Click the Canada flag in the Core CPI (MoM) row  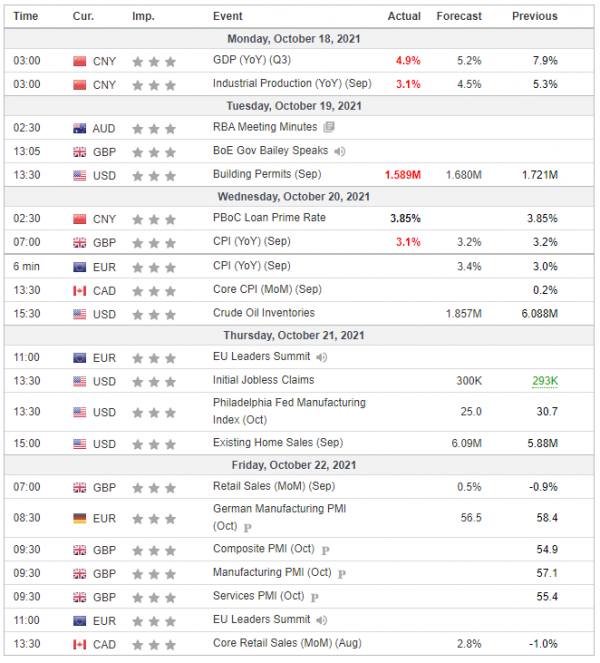(x=79, y=291)
